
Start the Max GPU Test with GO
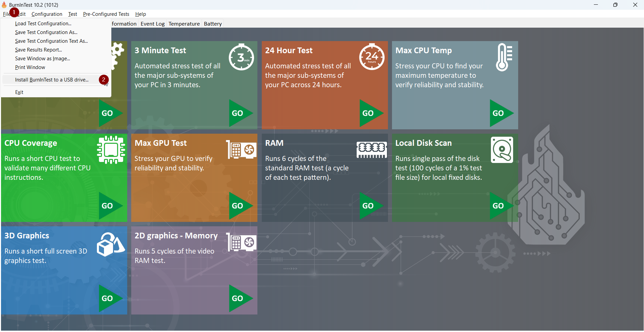(x=241, y=206)
